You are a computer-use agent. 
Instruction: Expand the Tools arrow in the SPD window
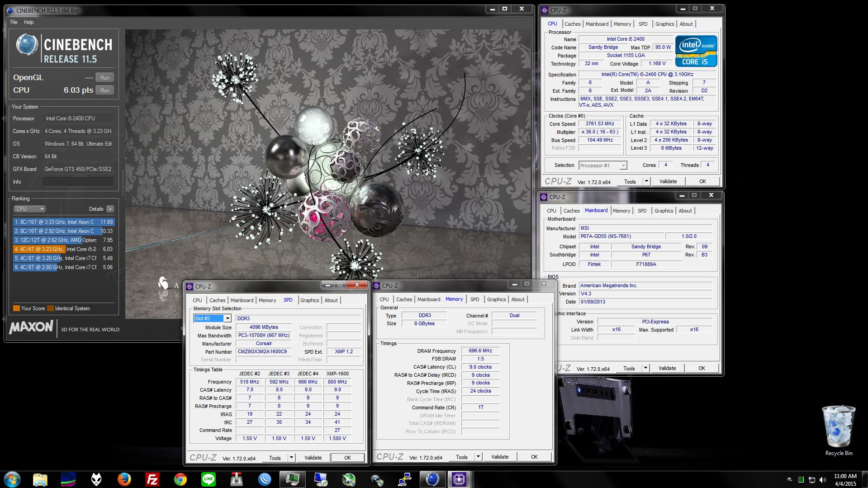tap(291, 458)
